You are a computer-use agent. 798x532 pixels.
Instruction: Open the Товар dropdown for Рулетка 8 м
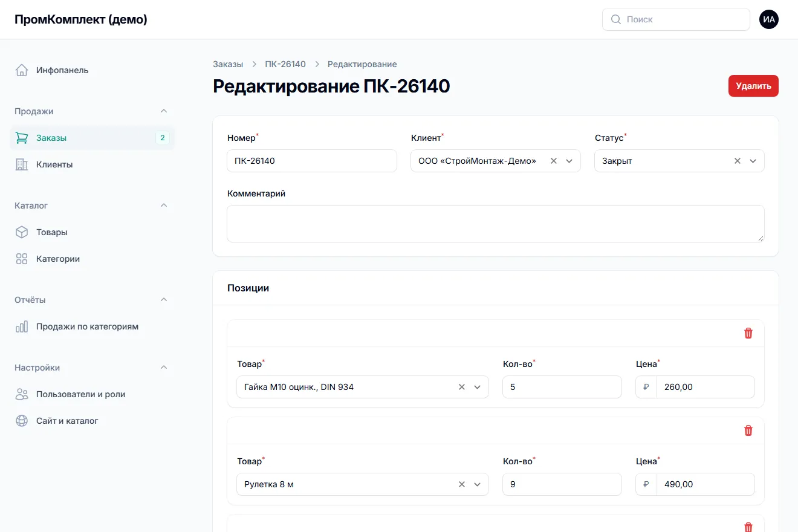[x=477, y=484]
